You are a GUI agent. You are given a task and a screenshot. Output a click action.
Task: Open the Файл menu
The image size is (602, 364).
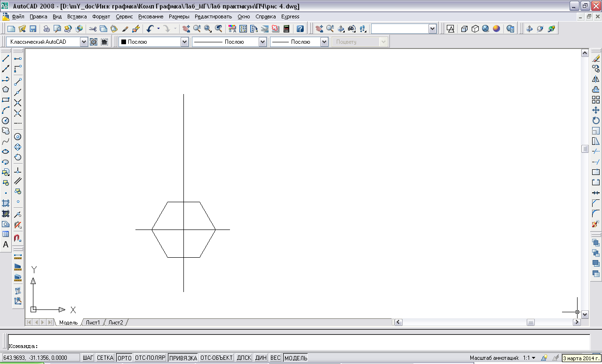tap(18, 16)
